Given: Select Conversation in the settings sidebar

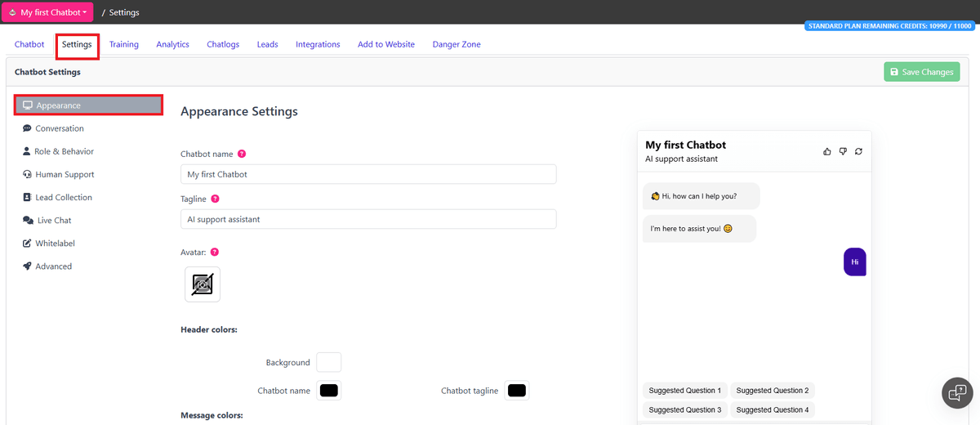Looking at the screenshot, I should [x=59, y=128].
